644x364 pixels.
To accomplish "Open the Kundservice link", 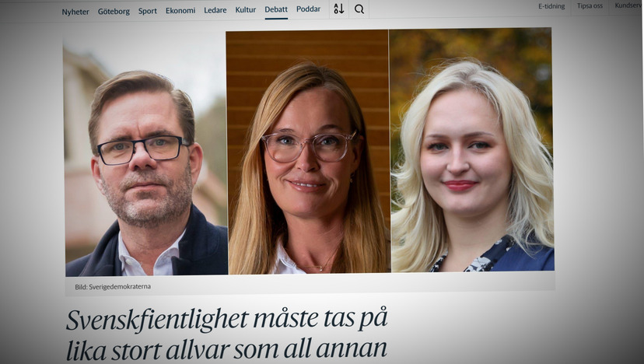I will pos(628,5).
